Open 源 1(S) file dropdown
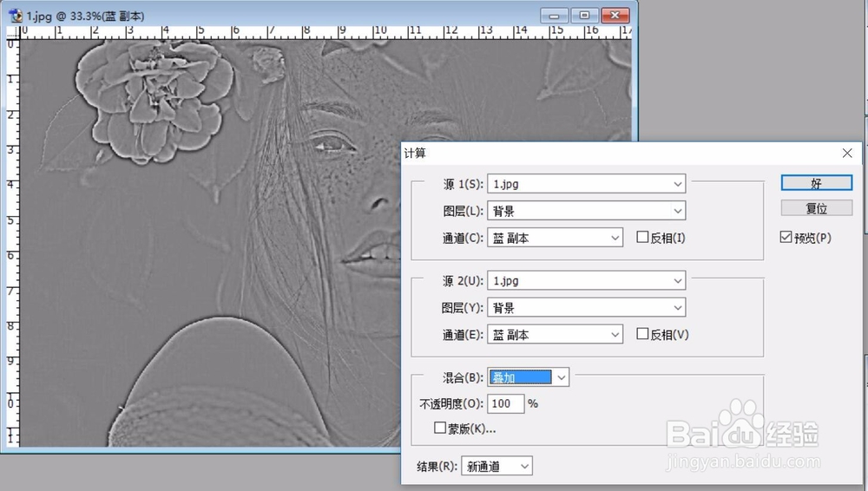 [586, 184]
